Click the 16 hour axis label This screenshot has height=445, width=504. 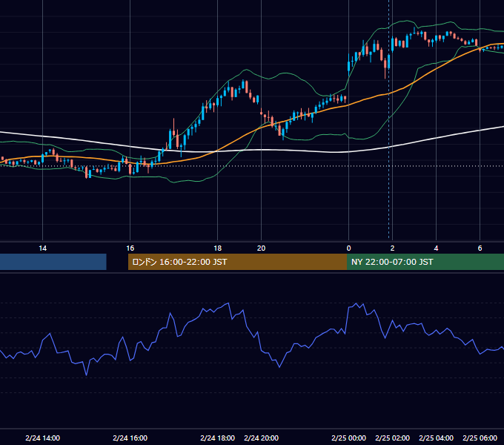pos(130,248)
